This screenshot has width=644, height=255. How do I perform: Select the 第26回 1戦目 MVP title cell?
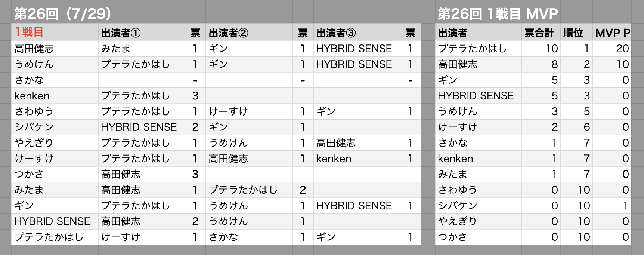tap(498, 14)
